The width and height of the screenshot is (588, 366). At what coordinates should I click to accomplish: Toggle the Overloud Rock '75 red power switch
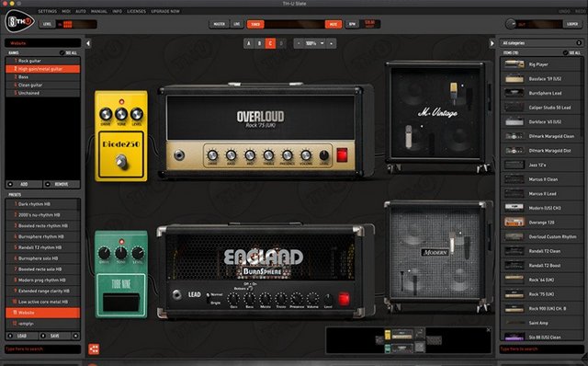(342, 154)
